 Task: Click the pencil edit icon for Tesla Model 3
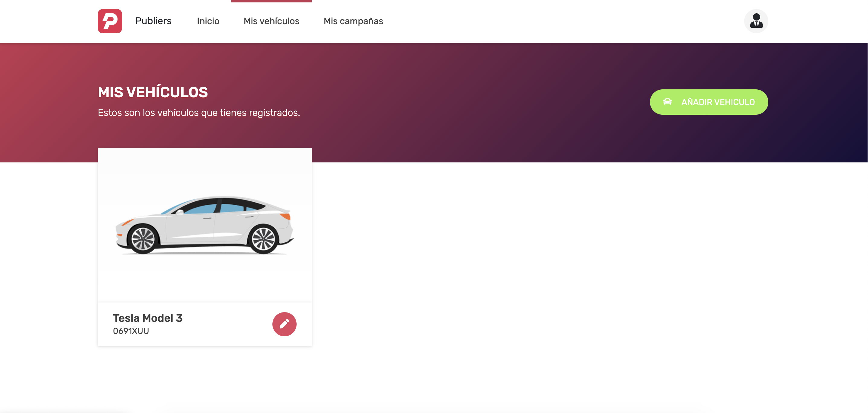[x=284, y=324]
